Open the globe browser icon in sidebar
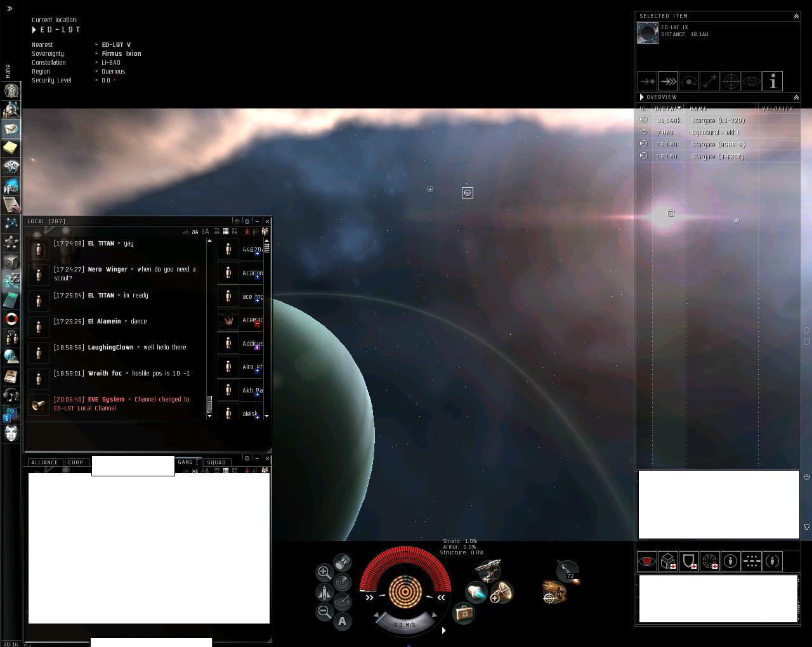The width and height of the screenshot is (812, 647). [11, 356]
